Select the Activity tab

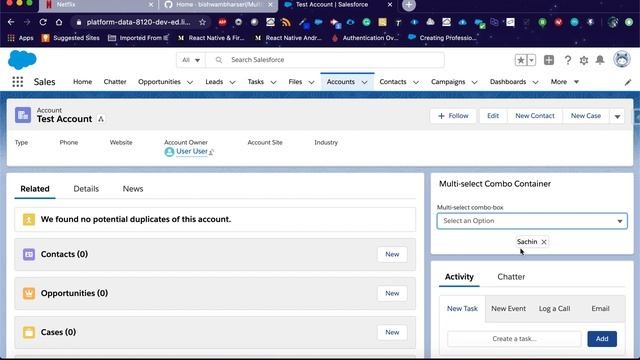[x=459, y=277]
